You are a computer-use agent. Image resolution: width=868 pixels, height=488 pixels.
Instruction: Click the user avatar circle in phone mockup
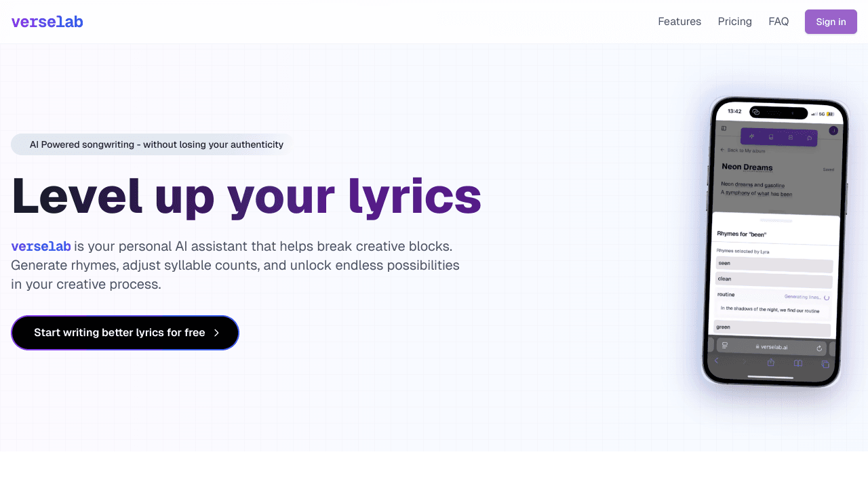pyautogui.click(x=833, y=130)
